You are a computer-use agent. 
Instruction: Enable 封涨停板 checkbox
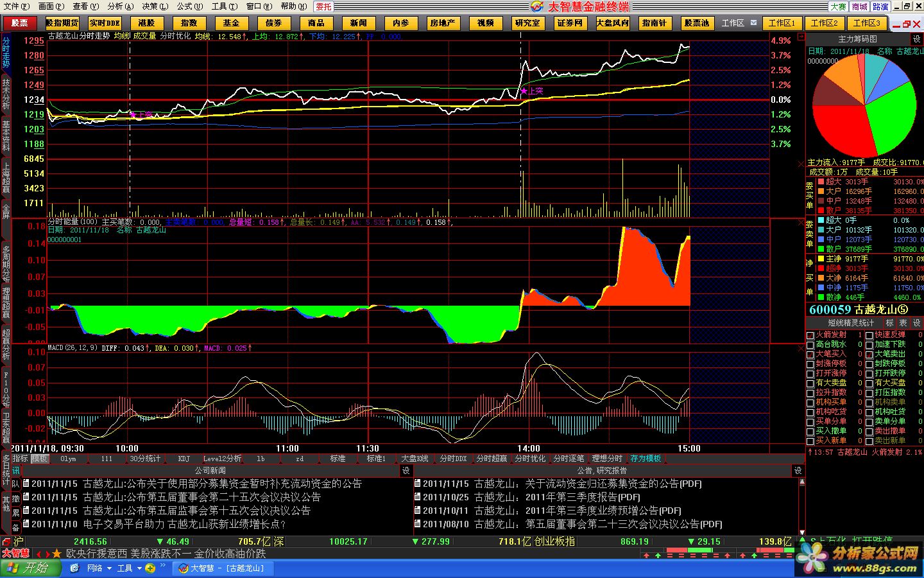(810, 364)
